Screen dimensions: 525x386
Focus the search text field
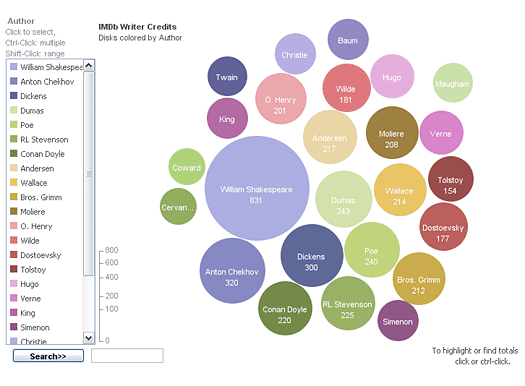pos(127,356)
